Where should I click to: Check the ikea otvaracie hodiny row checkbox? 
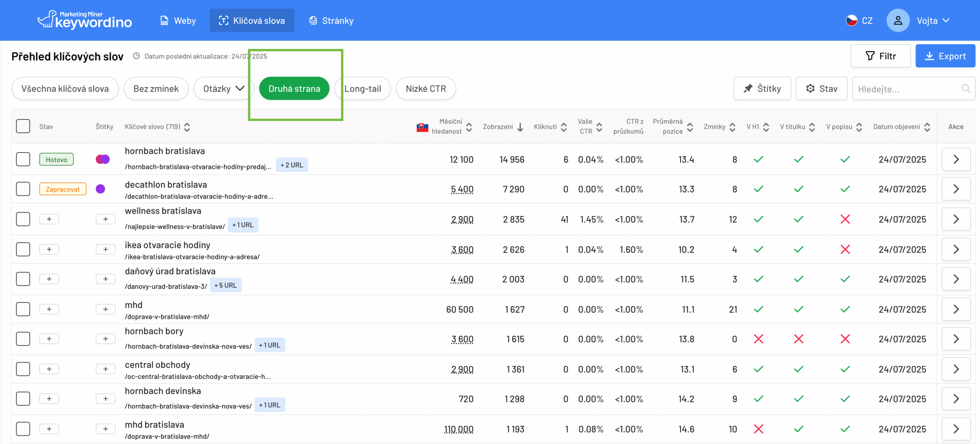(23, 249)
